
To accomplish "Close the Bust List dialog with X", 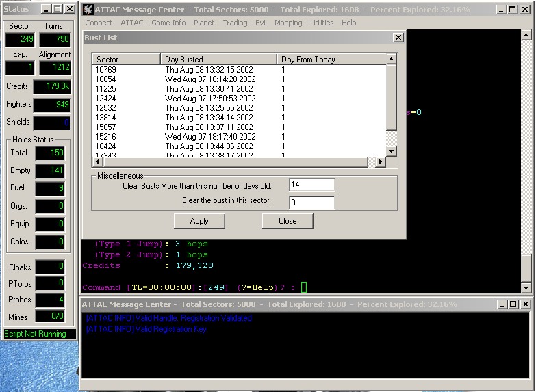I will (x=398, y=38).
